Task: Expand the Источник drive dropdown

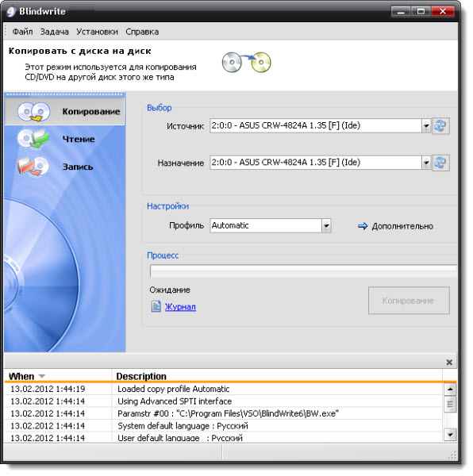Action: click(426, 125)
